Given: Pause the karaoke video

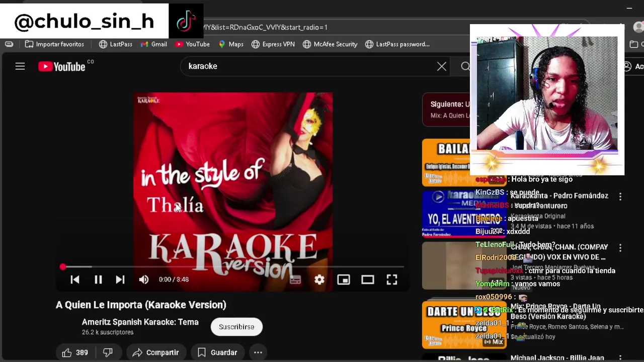Looking at the screenshot, I should (98, 280).
